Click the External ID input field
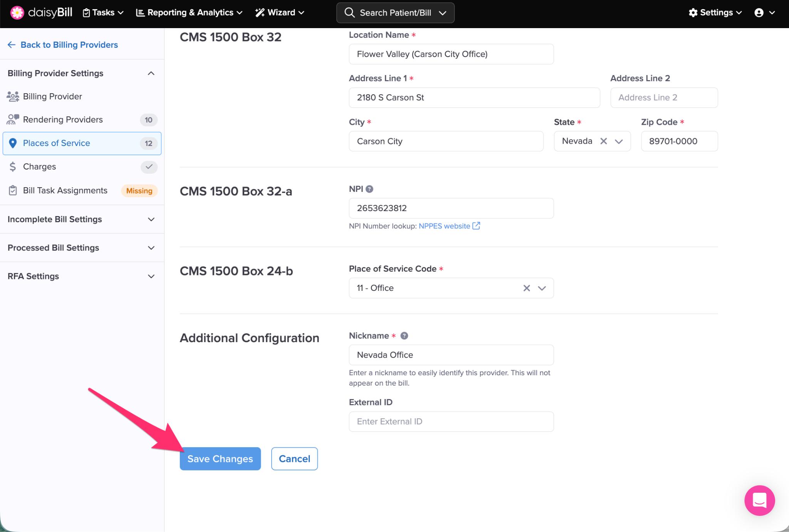This screenshot has height=532, width=789. point(451,421)
